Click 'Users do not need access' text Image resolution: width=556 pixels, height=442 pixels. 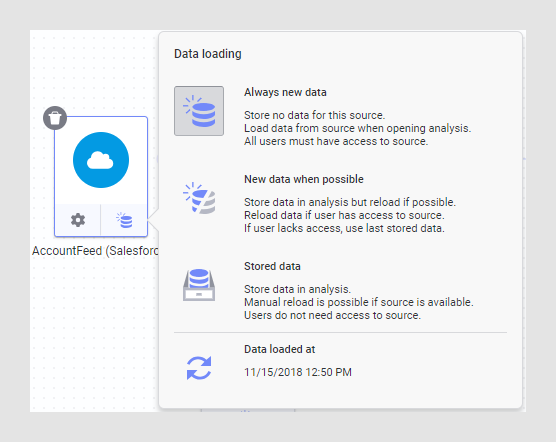(332, 315)
